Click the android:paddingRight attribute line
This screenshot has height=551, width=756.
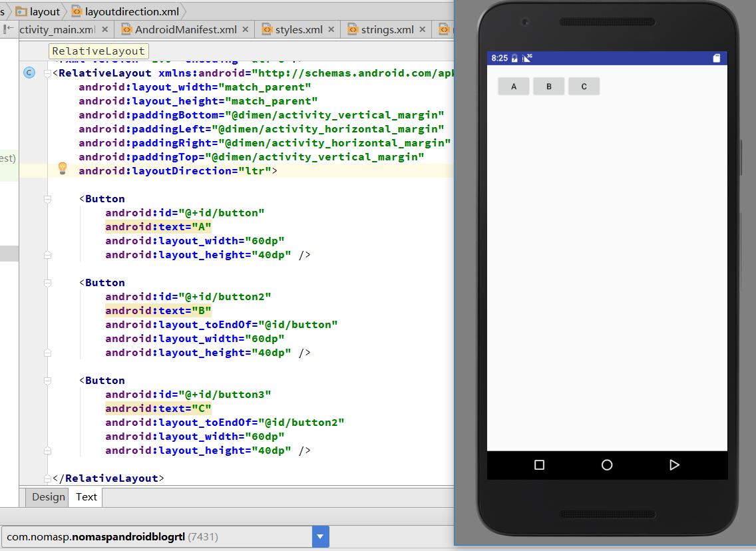point(265,143)
